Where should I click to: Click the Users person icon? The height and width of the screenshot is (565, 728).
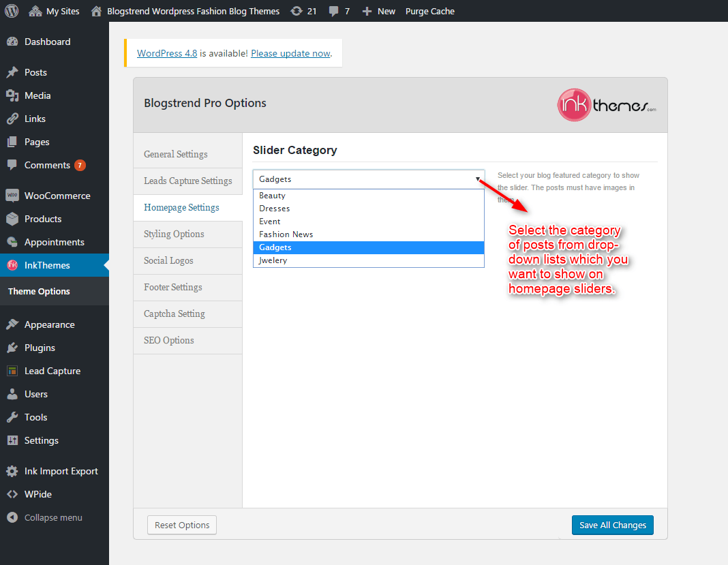coord(12,394)
